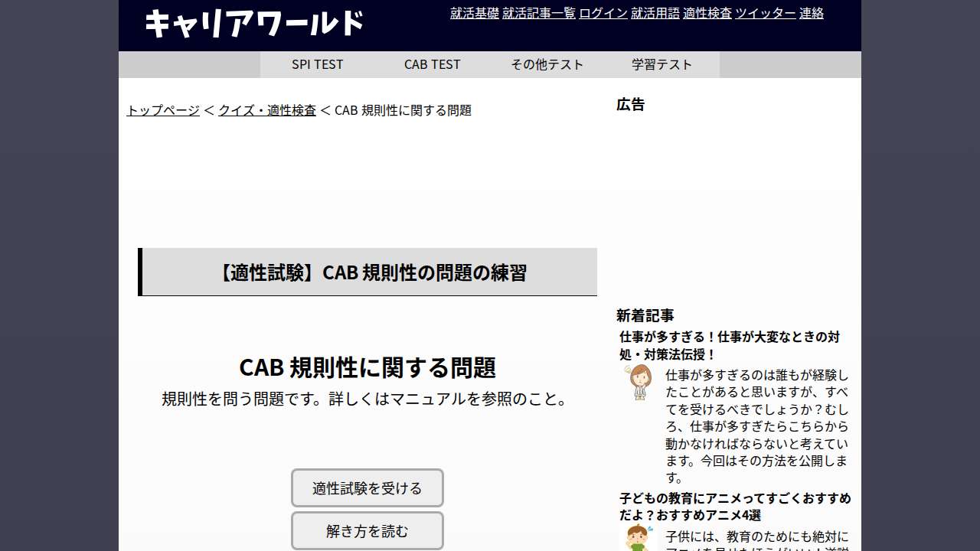Click the child thumbnail beside the anime article
The width and height of the screenshot is (980, 551).
tap(638, 538)
